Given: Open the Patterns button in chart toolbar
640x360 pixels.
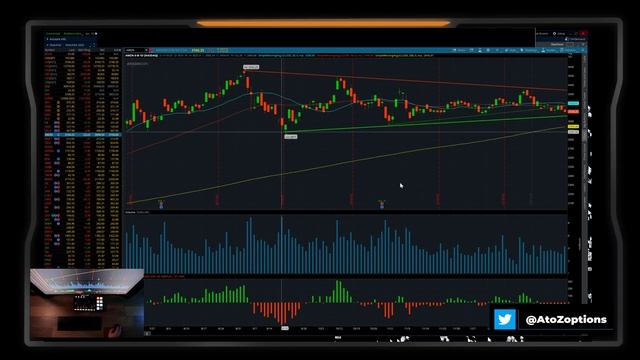Looking at the screenshot, I should [569, 50].
